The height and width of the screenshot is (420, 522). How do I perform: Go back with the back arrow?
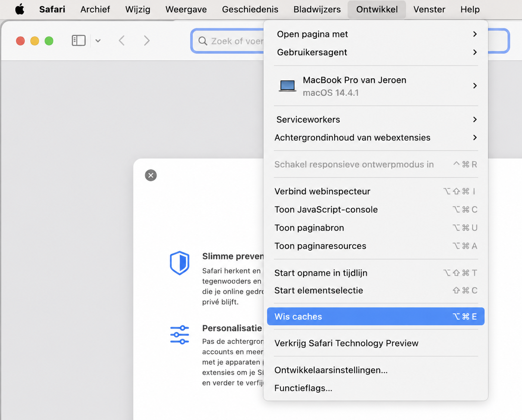tap(122, 40)
